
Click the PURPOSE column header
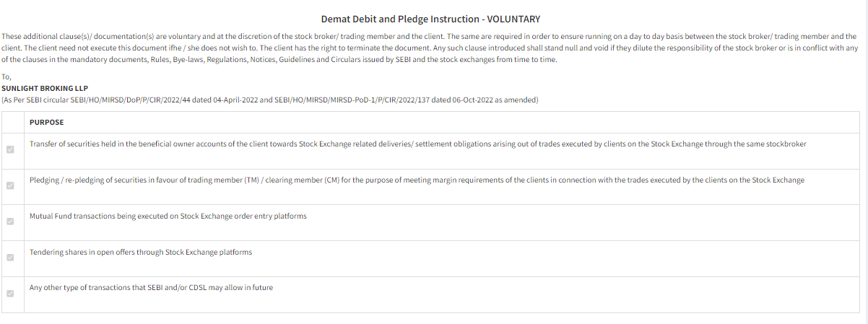point(46,122)
